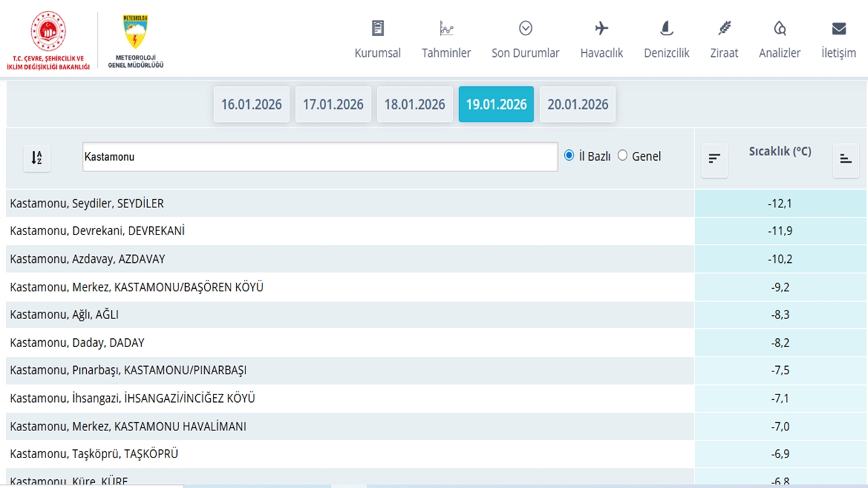Select the Kastamonu Seydiler station row
The height and width of the screenshot is (488, 868).
pos(350,203)
